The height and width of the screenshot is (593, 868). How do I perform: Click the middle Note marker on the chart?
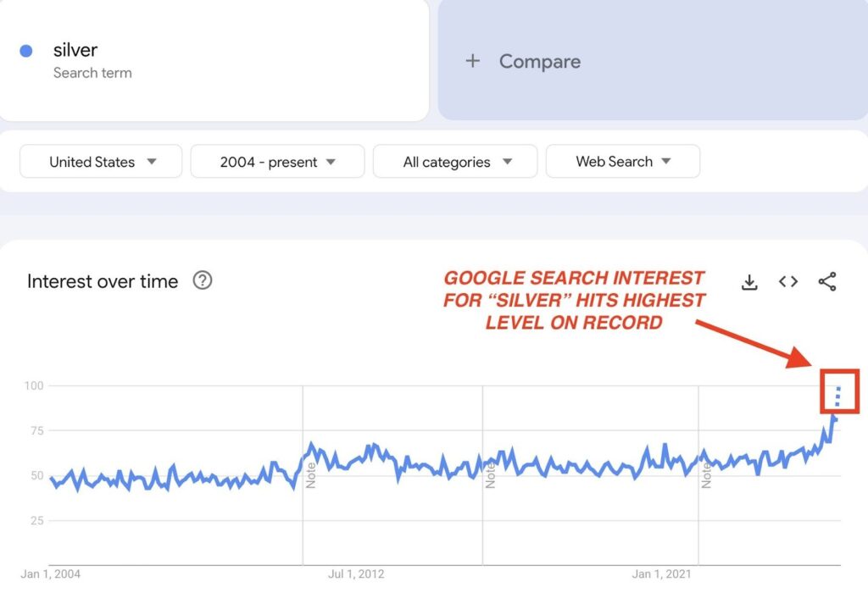(490, 475)
